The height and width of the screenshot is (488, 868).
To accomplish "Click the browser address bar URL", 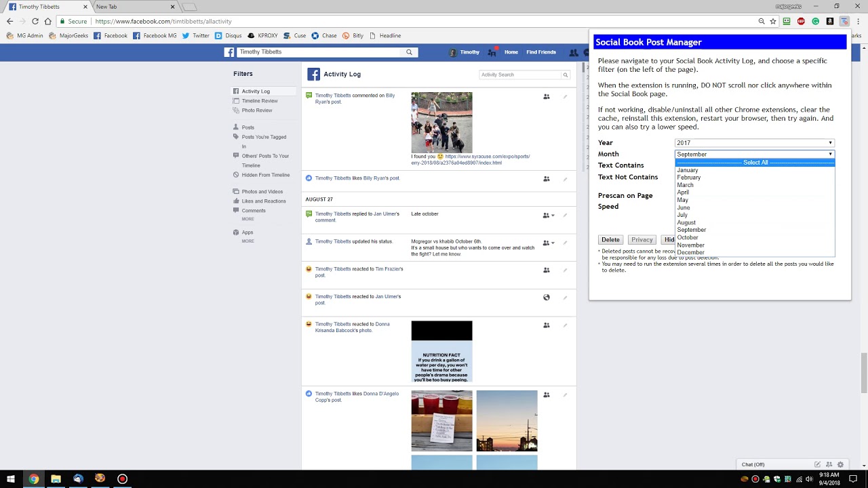I will 163,22.
